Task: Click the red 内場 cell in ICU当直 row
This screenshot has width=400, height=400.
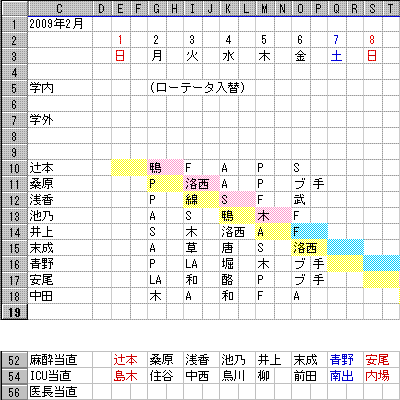Action: pos(381,376)
